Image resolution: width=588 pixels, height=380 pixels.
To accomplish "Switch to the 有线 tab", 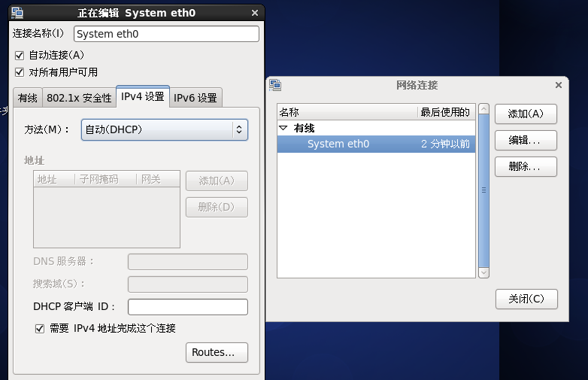I will click(x=28, y=98).
